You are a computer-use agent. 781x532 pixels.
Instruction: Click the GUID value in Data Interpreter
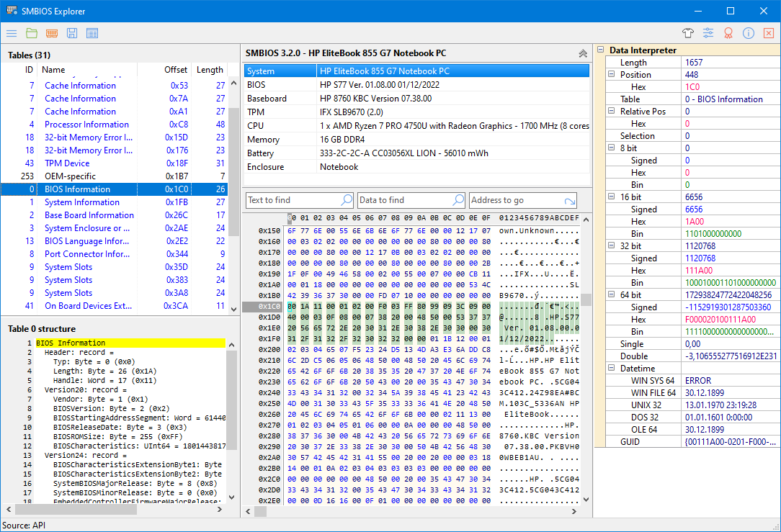[730, 441]
